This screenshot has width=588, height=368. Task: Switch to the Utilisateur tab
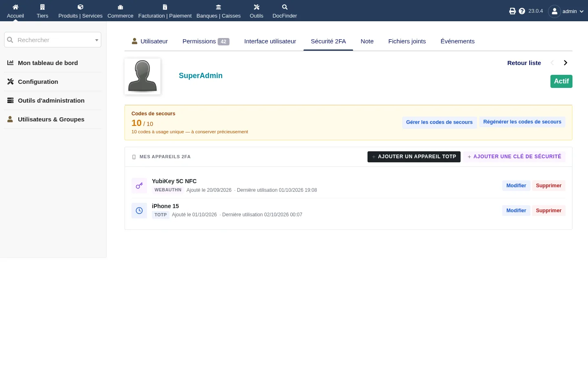(150, 41)
